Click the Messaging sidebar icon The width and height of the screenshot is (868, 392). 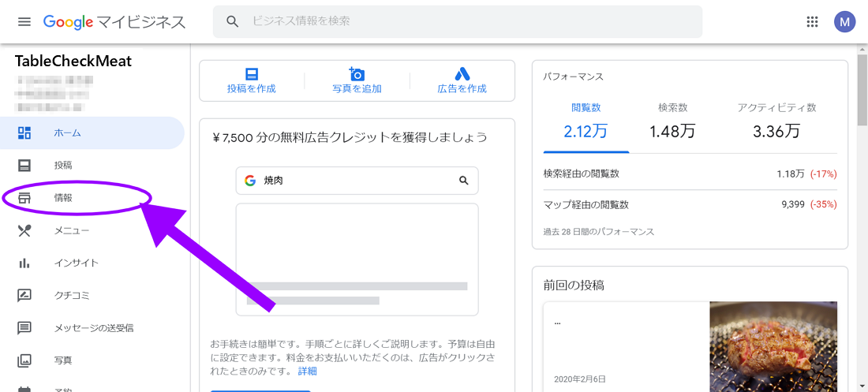point(24,327)
